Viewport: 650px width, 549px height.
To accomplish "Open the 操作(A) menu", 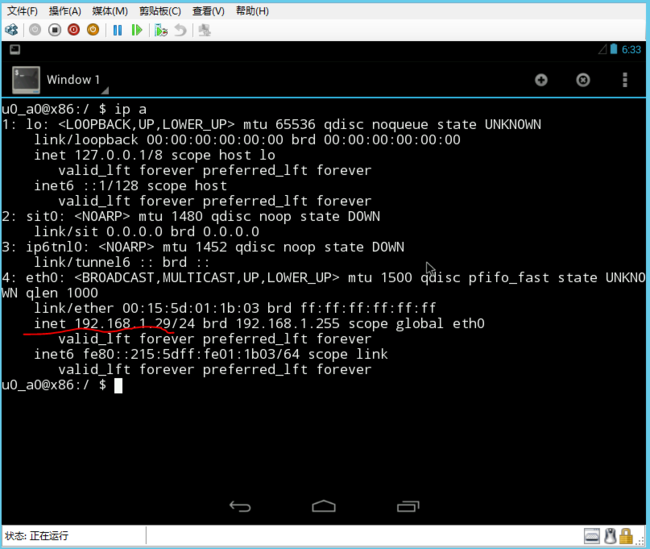I will coord(65,11).
